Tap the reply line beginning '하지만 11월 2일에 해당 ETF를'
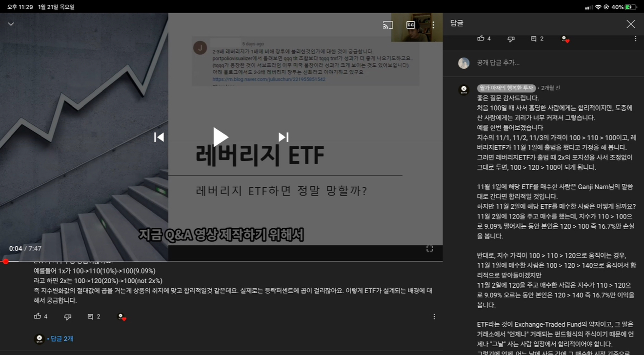The height and width of the screenshot is (355, 644). [x=556, y=206]
